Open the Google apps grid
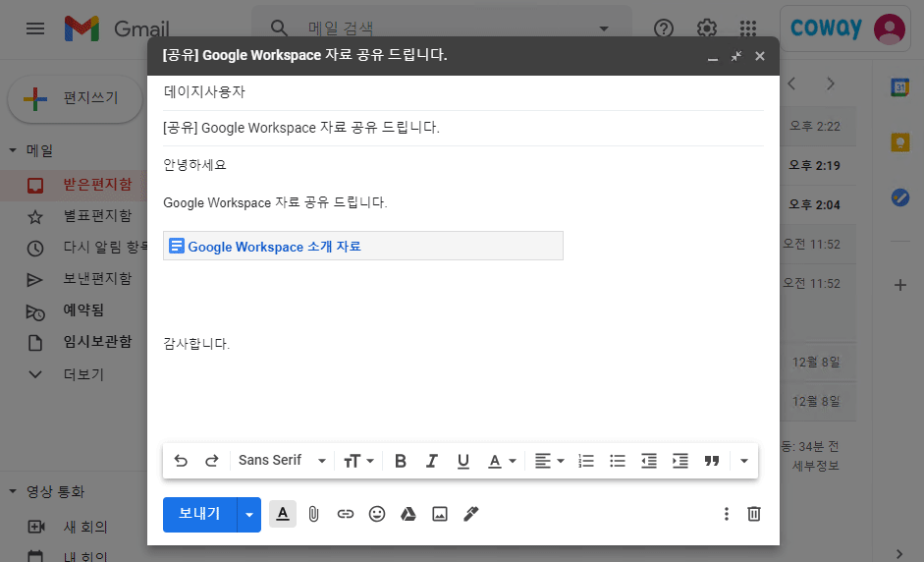This screenshot has width=924, height=562. point(748,28)
